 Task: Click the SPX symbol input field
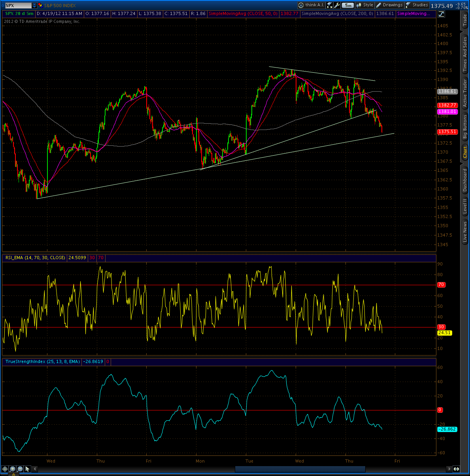18,6
